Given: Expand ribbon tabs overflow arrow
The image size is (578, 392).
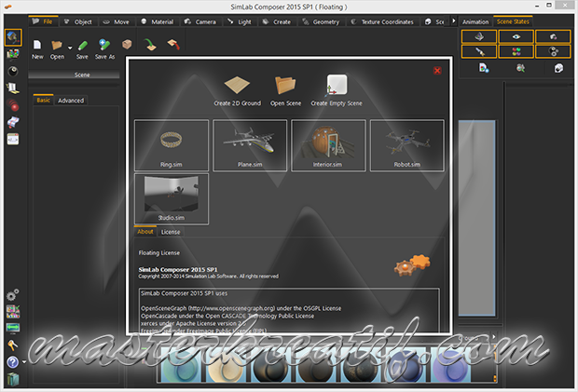Looking at the screenshot, I should 454,20.
